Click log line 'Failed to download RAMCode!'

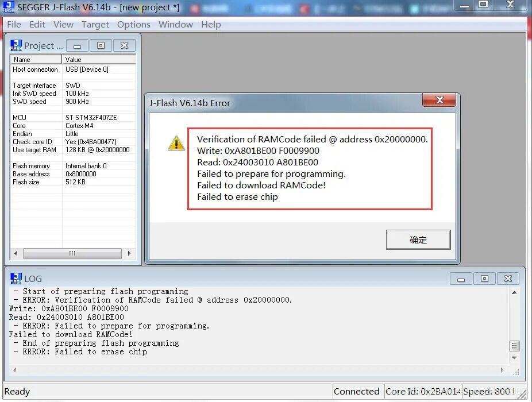pos(71,334)
